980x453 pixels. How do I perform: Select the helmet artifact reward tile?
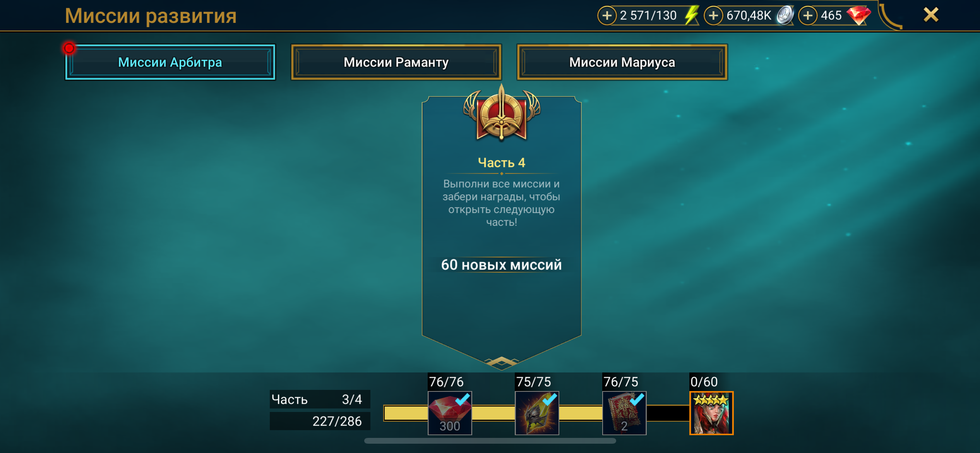pos(537,413)
